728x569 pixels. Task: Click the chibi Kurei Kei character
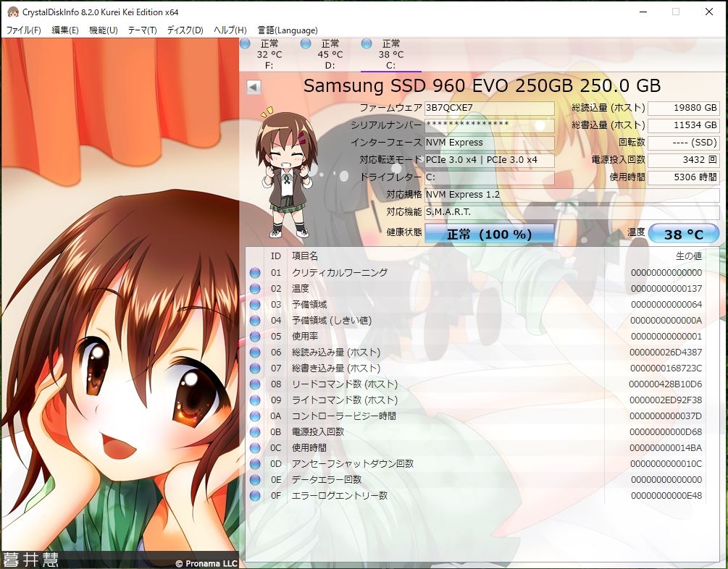(286, 172)
